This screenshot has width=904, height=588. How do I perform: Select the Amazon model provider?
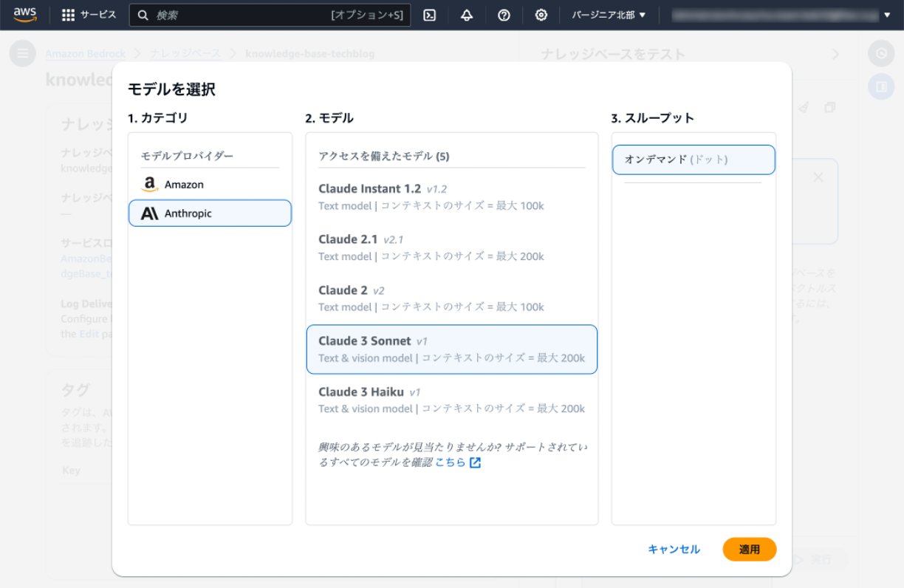tap(210, 185)
